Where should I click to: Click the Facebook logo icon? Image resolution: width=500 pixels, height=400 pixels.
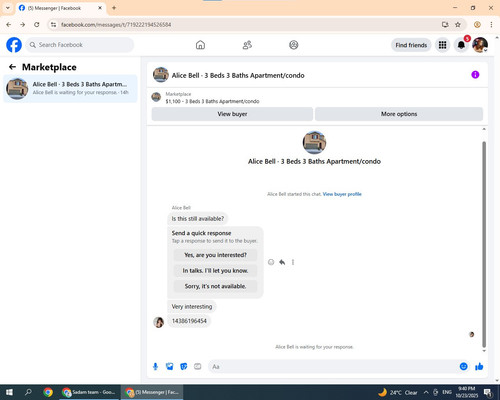14,45
